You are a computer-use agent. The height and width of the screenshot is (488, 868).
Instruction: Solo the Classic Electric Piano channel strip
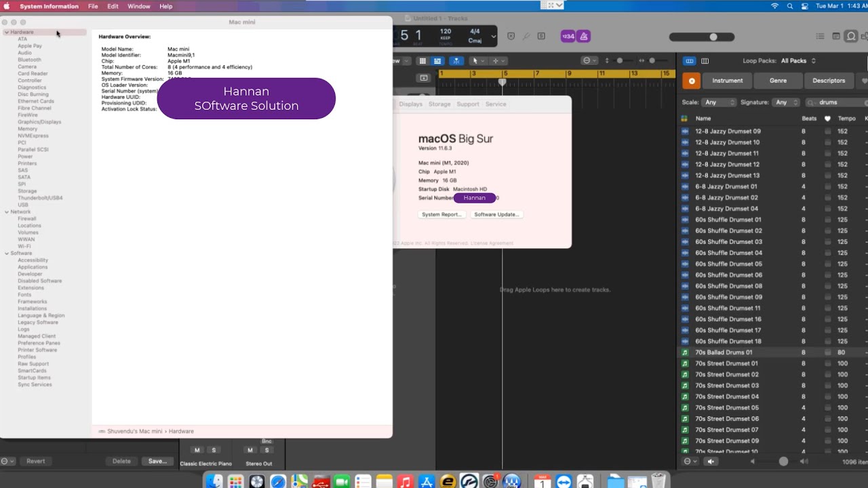click(x=214, y=450)
